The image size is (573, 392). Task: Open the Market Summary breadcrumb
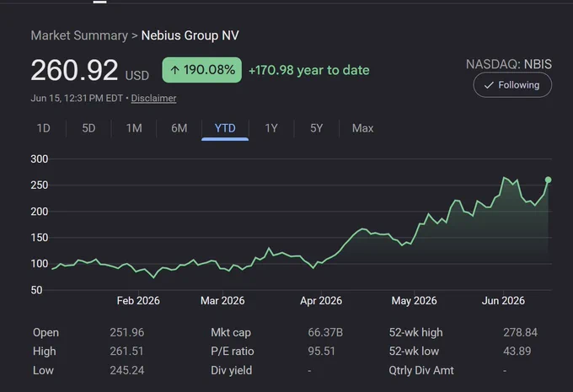pyautogui.click(x=79, y=35)
